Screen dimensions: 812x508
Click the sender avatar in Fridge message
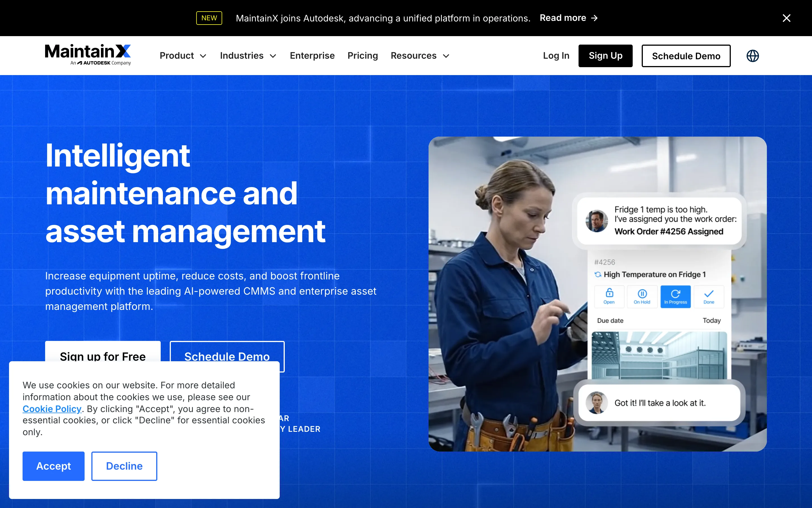tap(597, 221)
